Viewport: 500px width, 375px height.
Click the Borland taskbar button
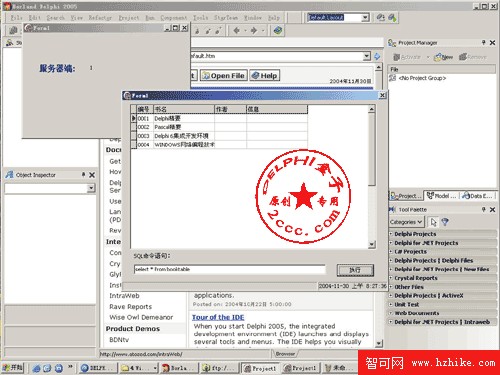click(x=179, y=368)
